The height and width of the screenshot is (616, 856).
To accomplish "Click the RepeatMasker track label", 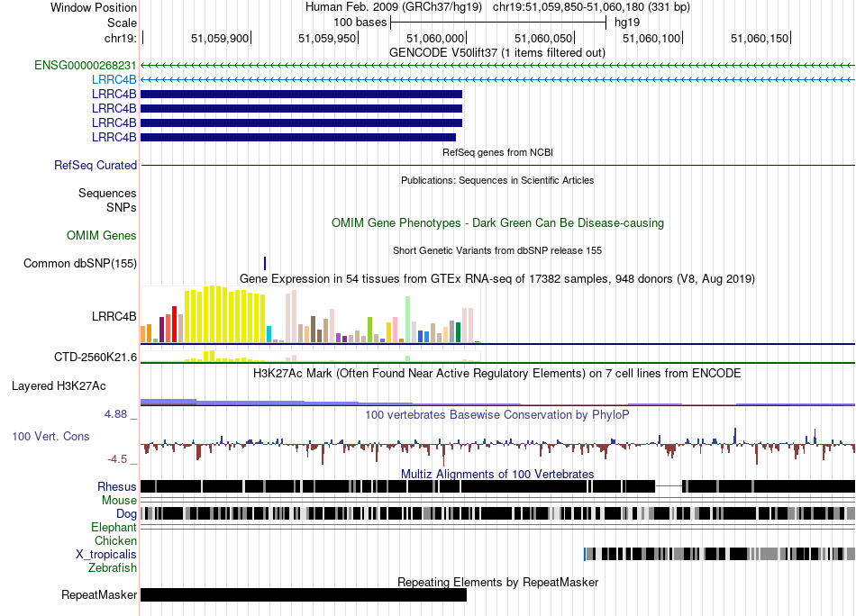I will point(99,594).
